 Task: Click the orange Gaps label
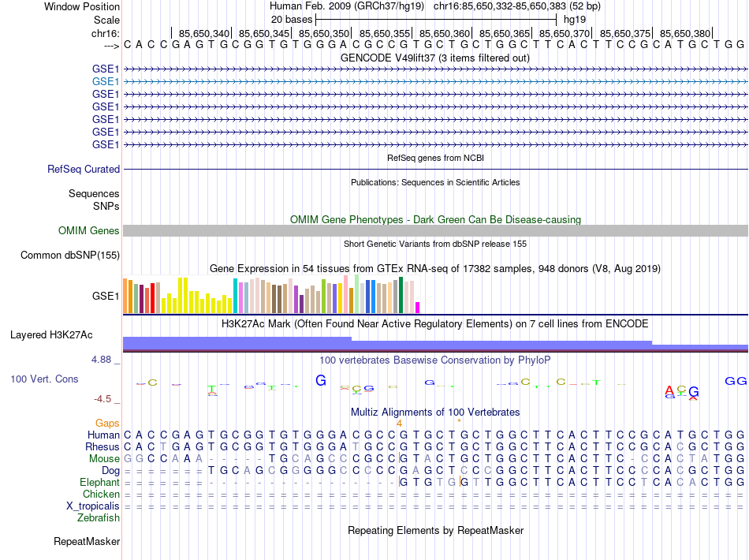point(107,423)
